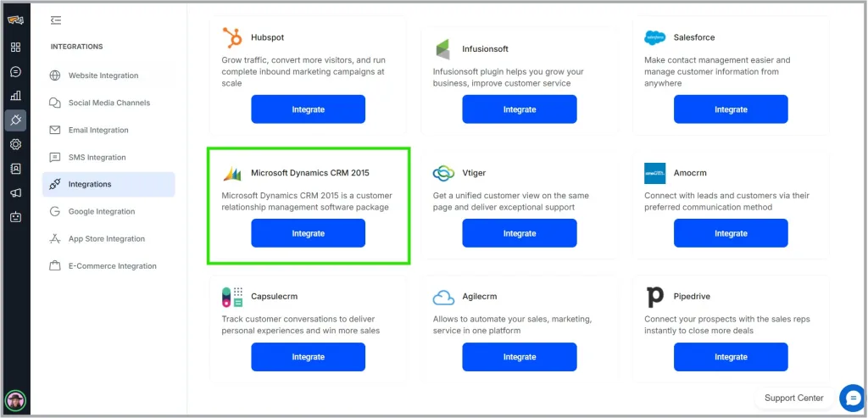
Task: Click the settings gear icon
Action: (x=15, y=144)
